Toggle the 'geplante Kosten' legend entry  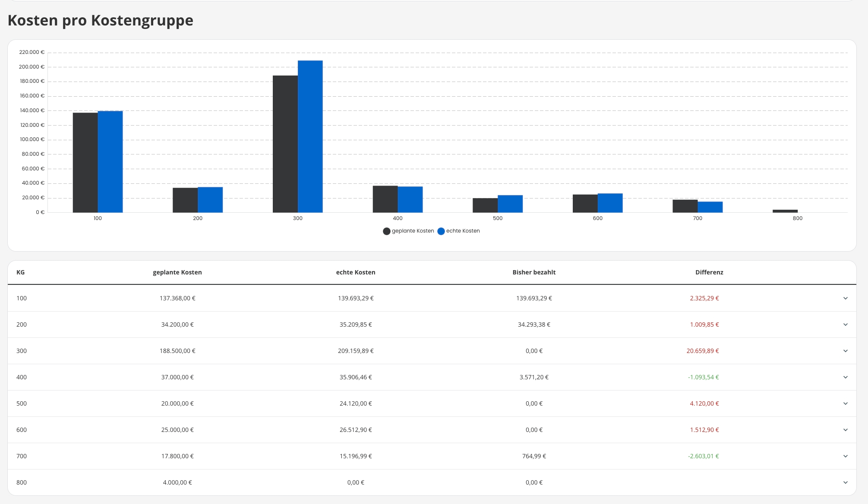[x=413, y=231]
